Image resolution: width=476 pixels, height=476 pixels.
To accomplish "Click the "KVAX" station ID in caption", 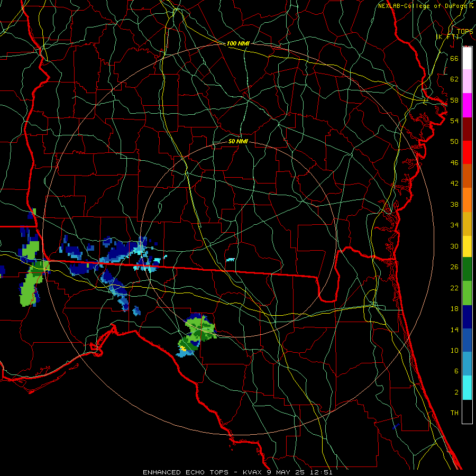I will click(x=253, y=472).
